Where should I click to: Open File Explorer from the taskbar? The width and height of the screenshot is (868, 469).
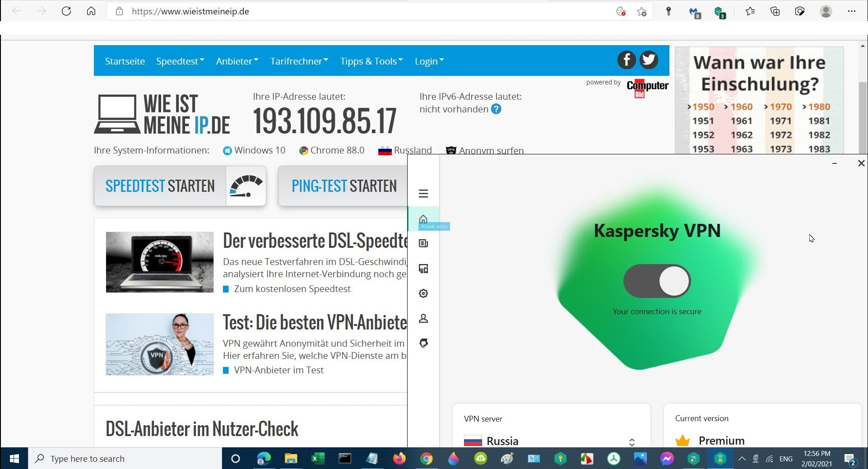291,459
